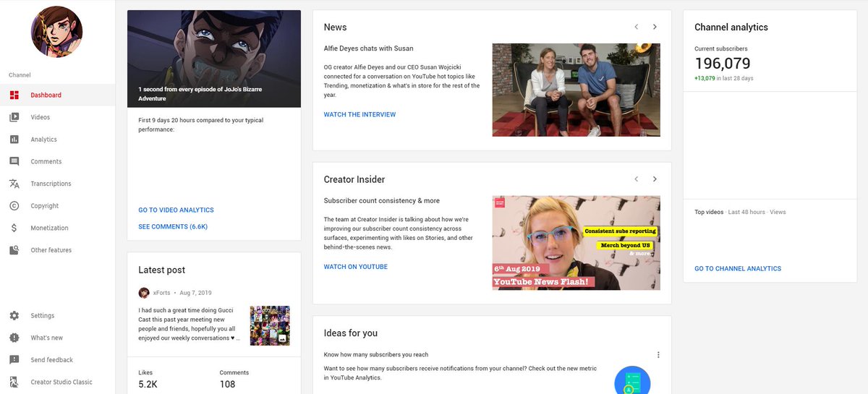Open the Alfie Deyes and Susan interview thumbnail
The image size is (868, 394).
pyautogui.click(x=576, y=90)
